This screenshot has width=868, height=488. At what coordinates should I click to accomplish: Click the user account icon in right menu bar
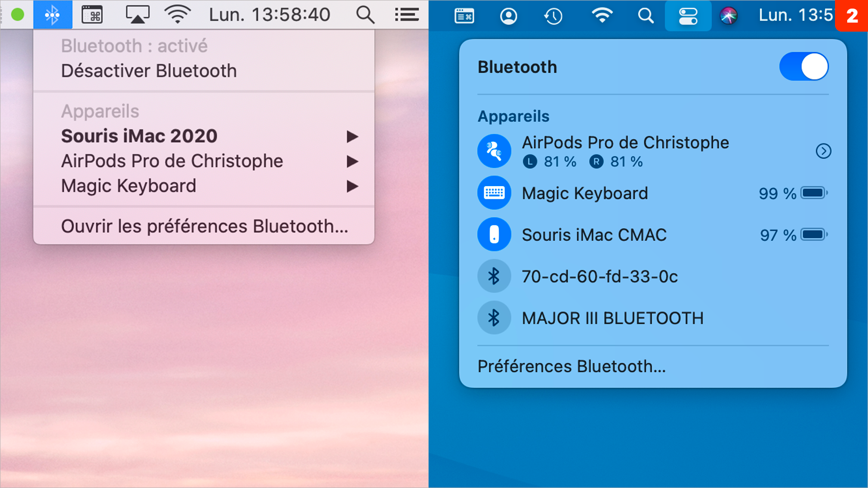click(x=509, y=16)
